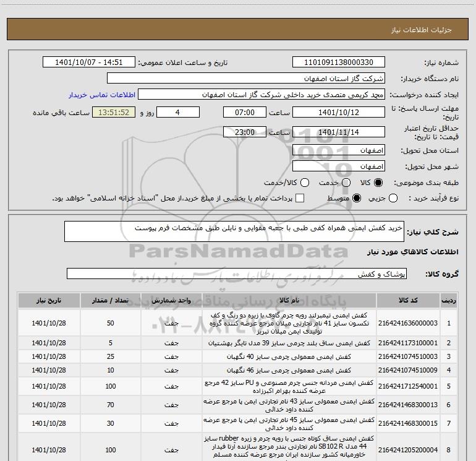This screenshot has height=461, width=476.
Task: Click the goods group field پوشاک و کفش
Action: 237,274
